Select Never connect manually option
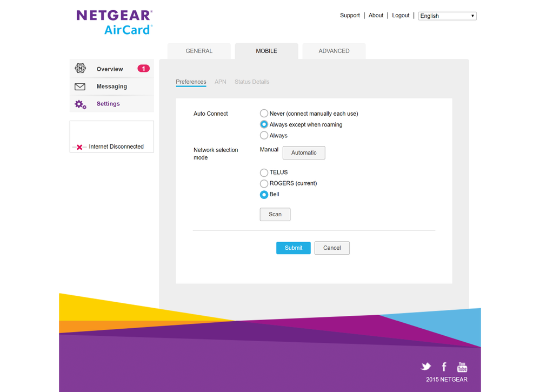The height and width of the screenshot is (392, 540). pos(264,114)
